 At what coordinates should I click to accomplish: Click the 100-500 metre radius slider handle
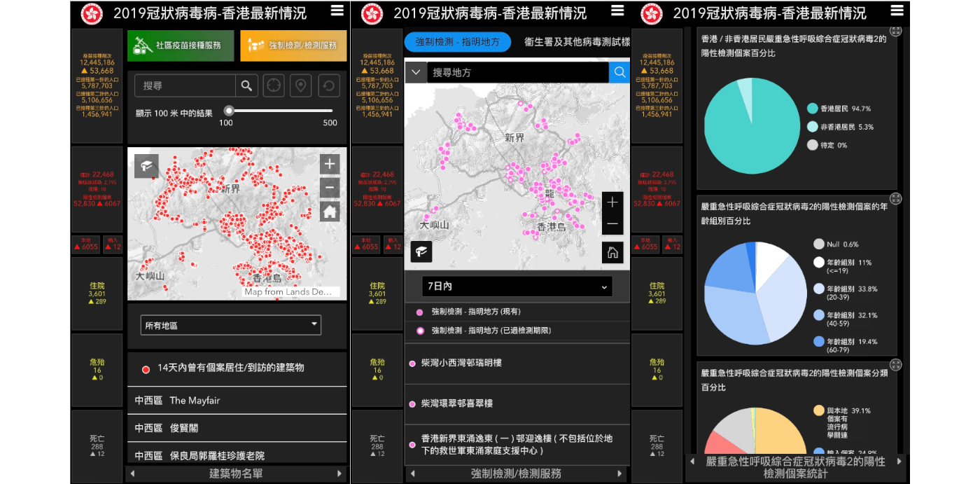coord(229,111)
